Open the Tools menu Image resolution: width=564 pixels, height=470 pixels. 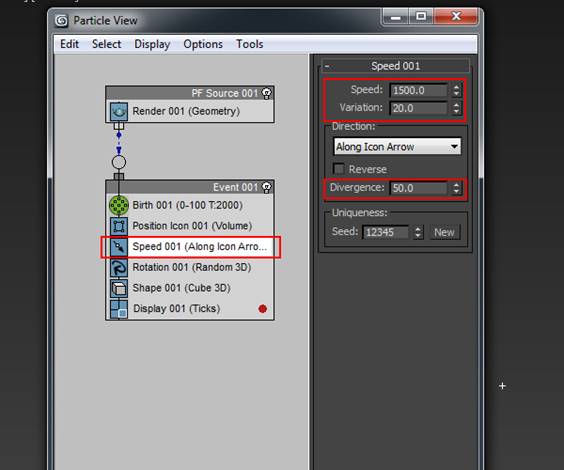(250, 44)
